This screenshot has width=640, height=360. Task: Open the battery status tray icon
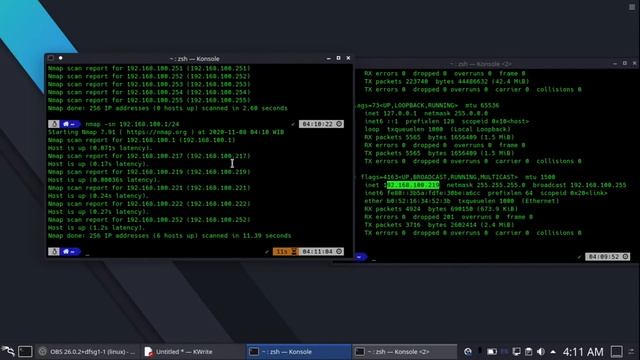pyautogui.click(x=492, y=351)
